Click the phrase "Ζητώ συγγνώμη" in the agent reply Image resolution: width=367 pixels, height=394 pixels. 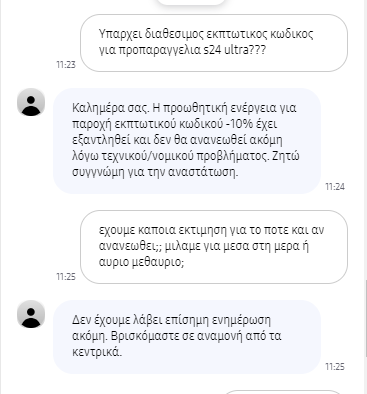coord(186,164)
